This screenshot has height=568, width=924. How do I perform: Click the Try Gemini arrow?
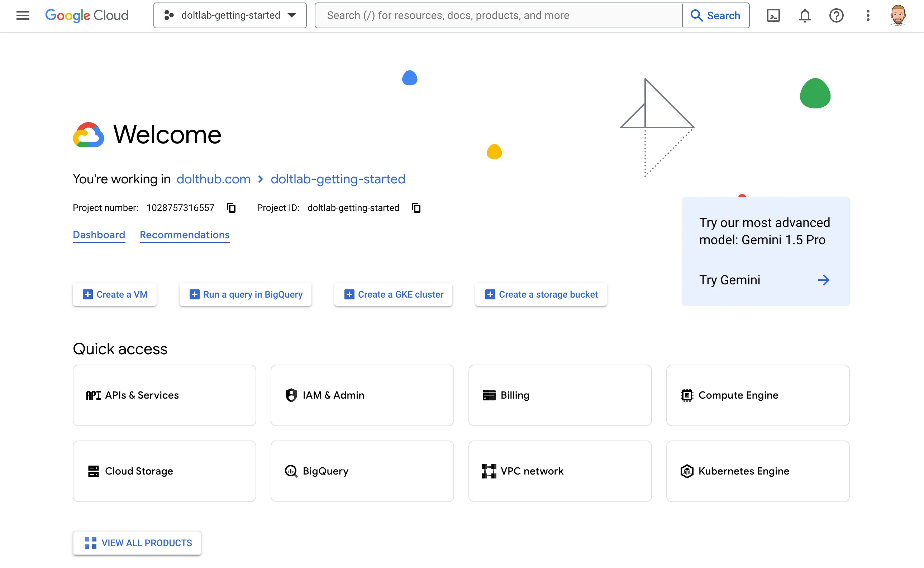[x=823, y=280]
